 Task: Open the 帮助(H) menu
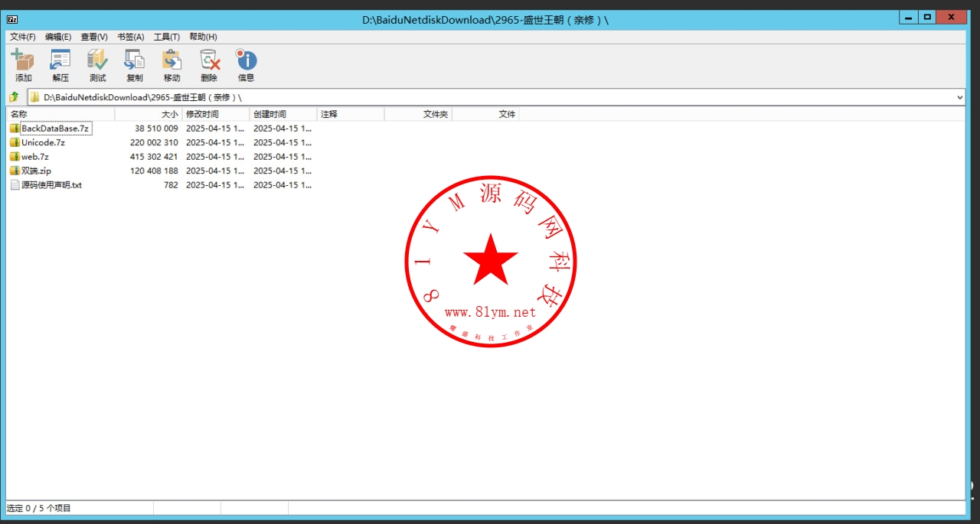[203, 37]
